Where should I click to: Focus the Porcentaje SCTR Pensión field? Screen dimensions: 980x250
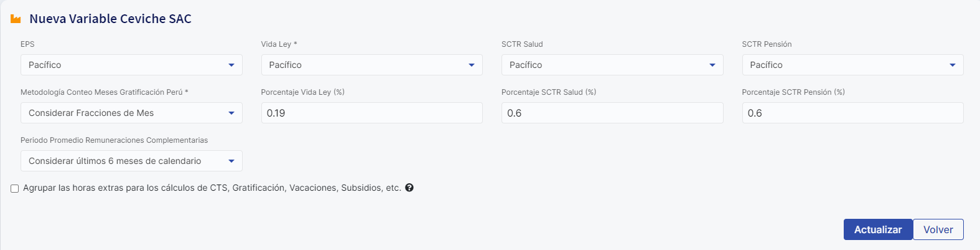click(852, 113)
